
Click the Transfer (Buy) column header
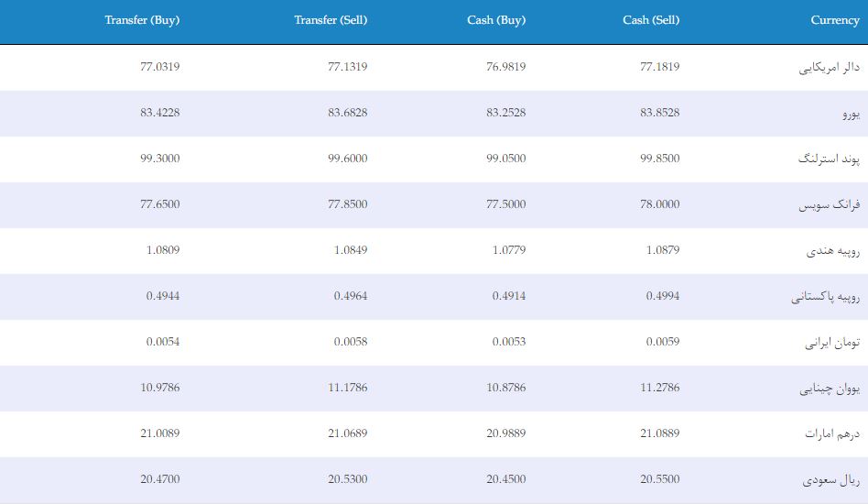[x=142, y=20]
